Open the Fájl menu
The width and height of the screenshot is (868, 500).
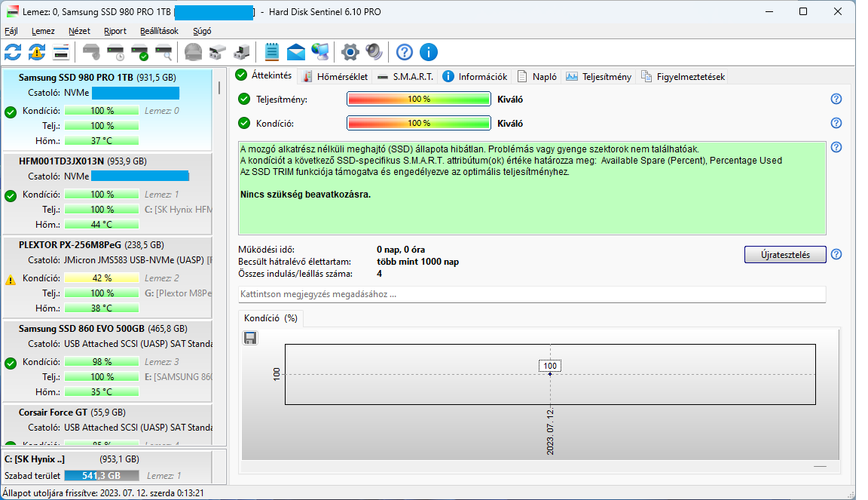pos(11,31)
